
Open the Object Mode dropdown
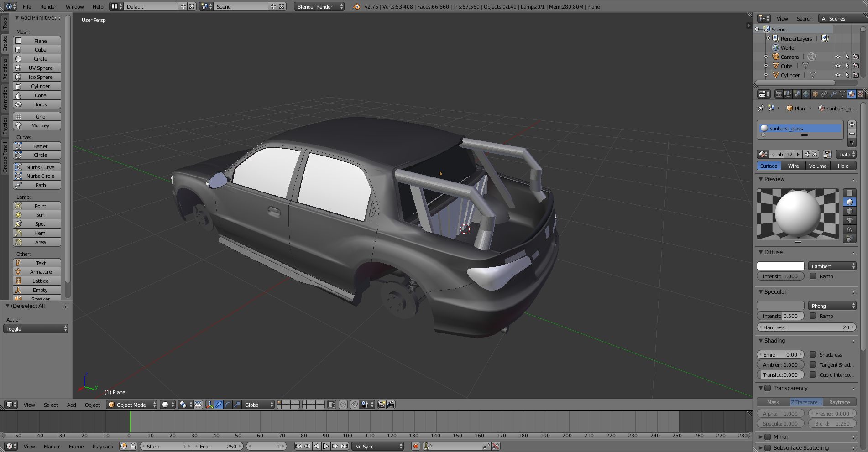coord(131,405)
